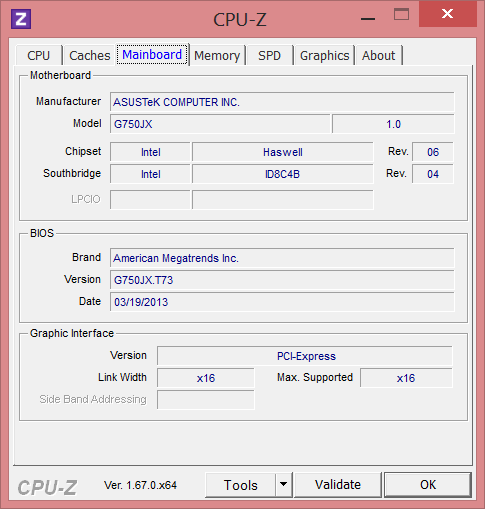Select the Mainboard tab
This screenshot has height=509, width=485.
152,55
